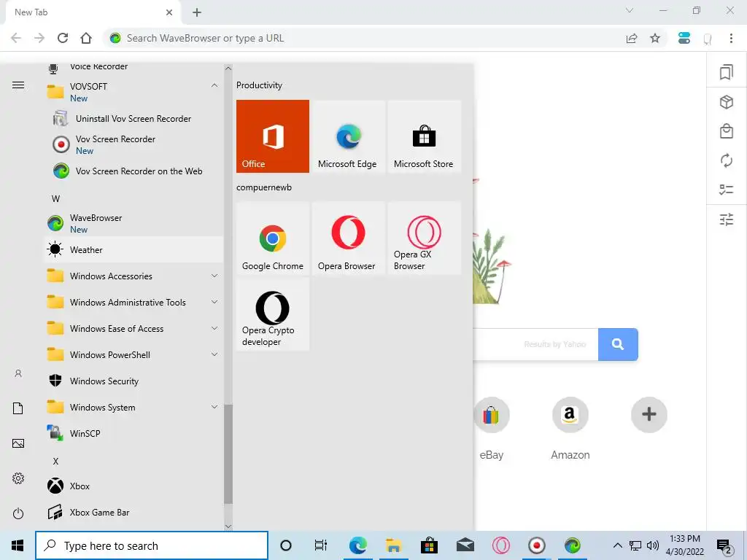Open Windows Security
The width and height of the screenshot is (747, 560).
point(133,381)
